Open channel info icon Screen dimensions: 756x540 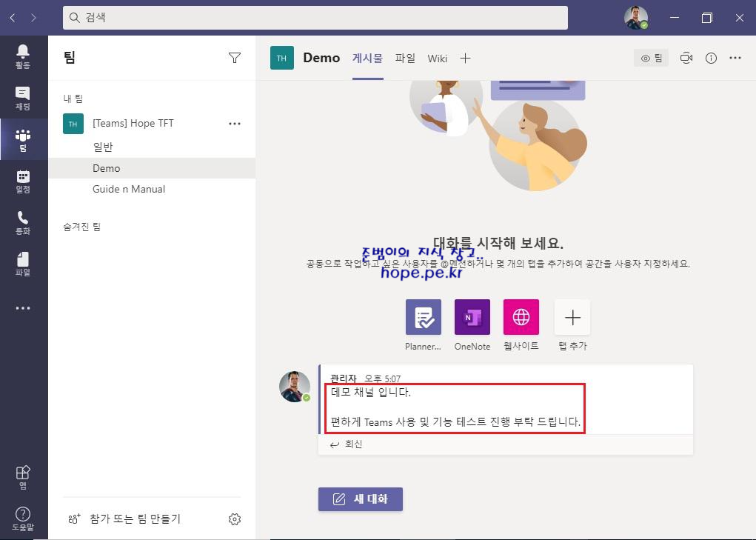[711, 58]
